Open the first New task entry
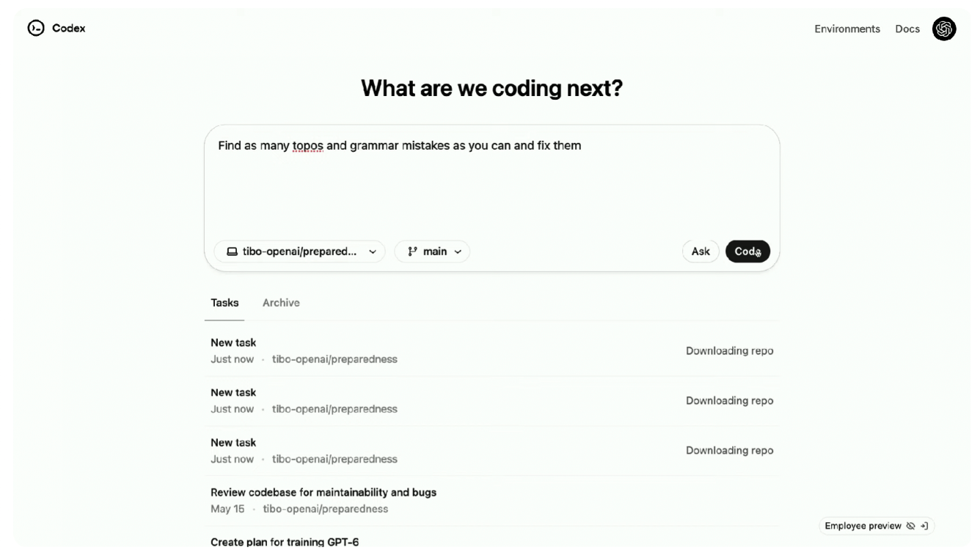The height and width of the screenshot is (550, 980). click(233, 342)
